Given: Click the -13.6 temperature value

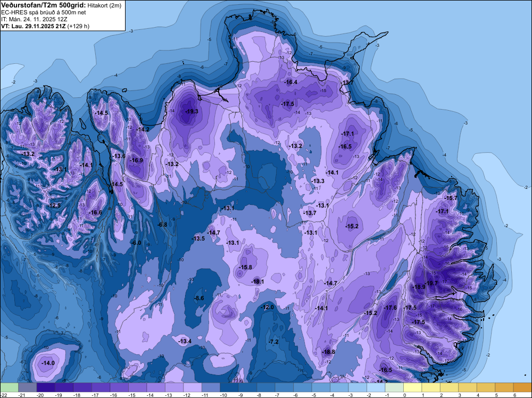Looking at the screenshot, I should (119, 156).
